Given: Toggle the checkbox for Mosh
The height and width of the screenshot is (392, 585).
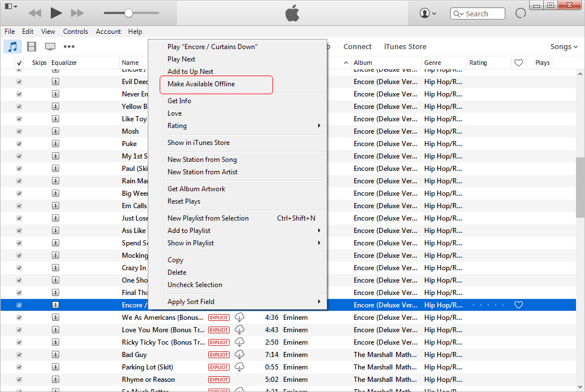Looking at the screenshot, I should click(x=19, y=131).
